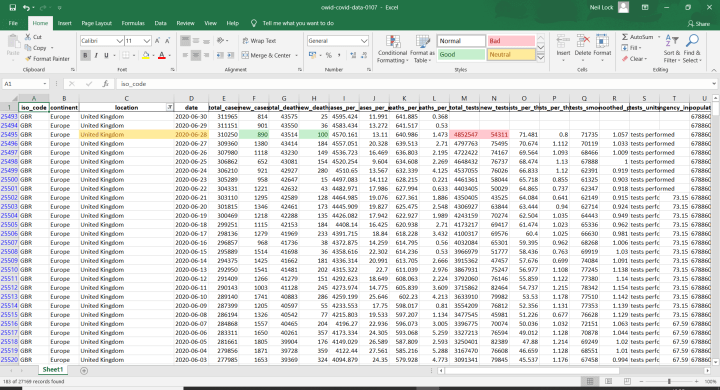Click the Comma Style icon
Image resolution: width=720 pixels, height=390 pixels.
(x=339, y=55)
